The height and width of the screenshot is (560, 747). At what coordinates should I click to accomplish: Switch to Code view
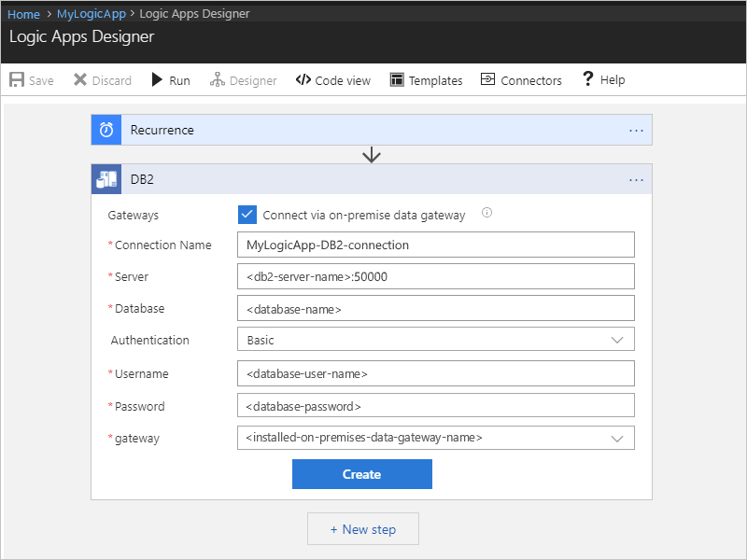[332, 80]
